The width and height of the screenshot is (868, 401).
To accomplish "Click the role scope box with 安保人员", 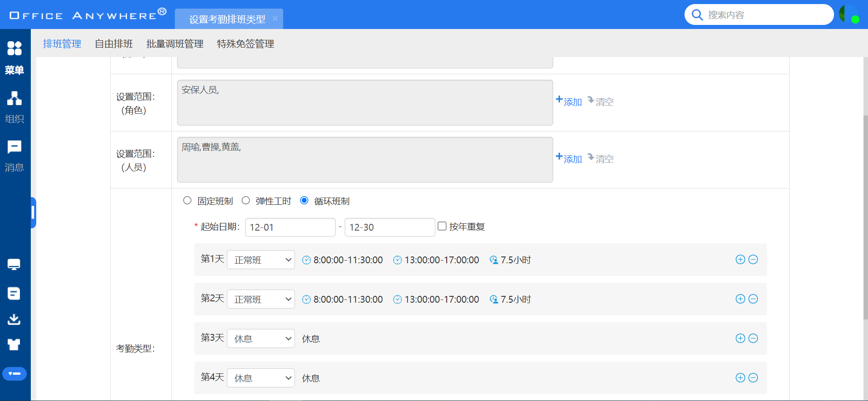I will pos(365,102).
